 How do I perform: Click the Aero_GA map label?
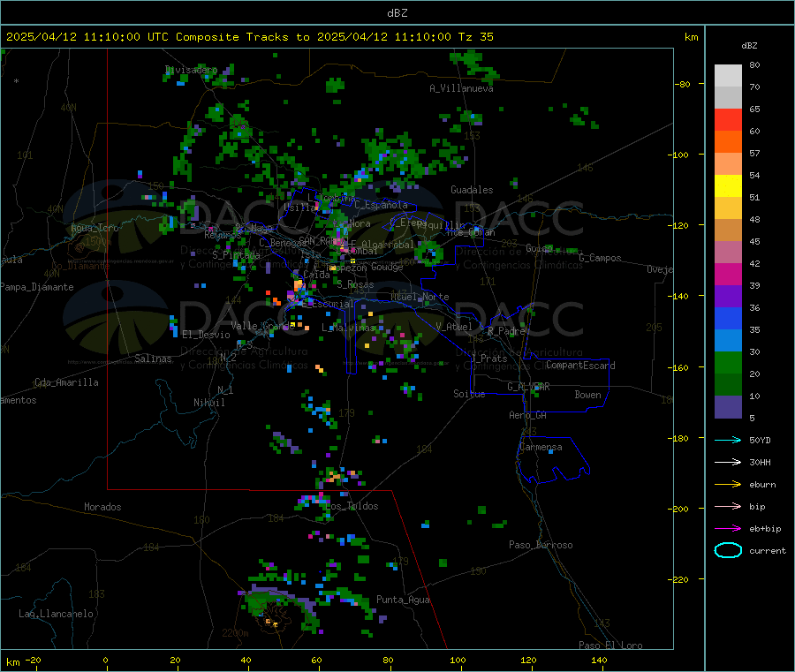[527, 415]
